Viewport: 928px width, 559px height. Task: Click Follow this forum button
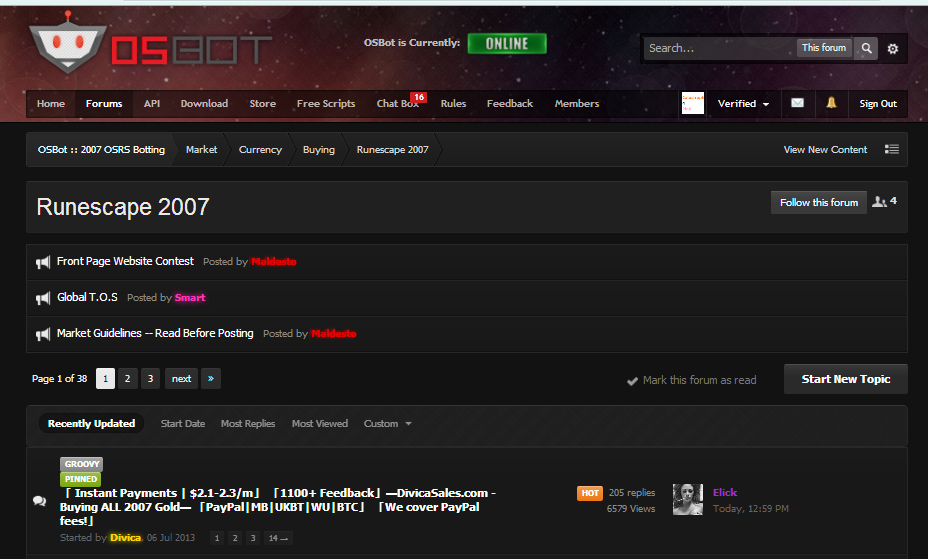pos(819,202)
